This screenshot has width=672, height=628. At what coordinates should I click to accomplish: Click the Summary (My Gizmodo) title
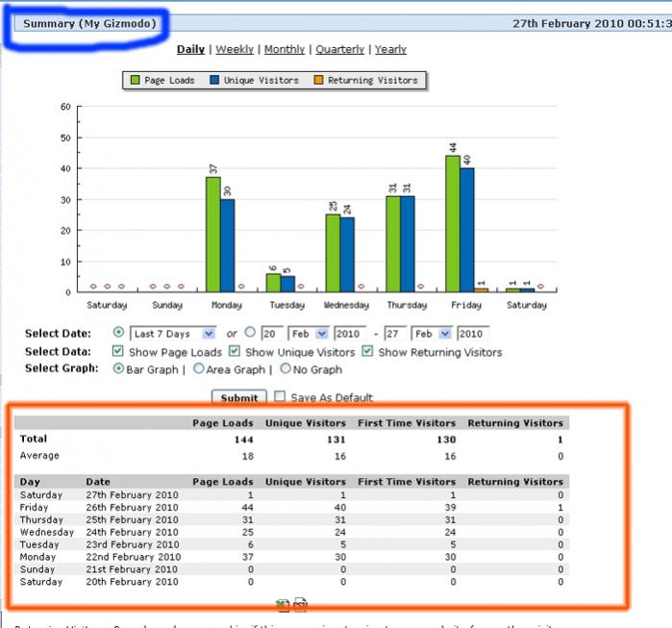pos(89,23)
